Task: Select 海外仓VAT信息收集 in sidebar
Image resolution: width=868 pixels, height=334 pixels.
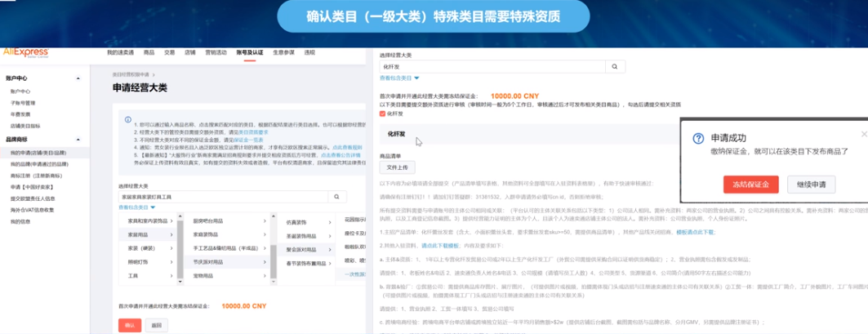Action: pyautogui.click(x=32, y=210)
